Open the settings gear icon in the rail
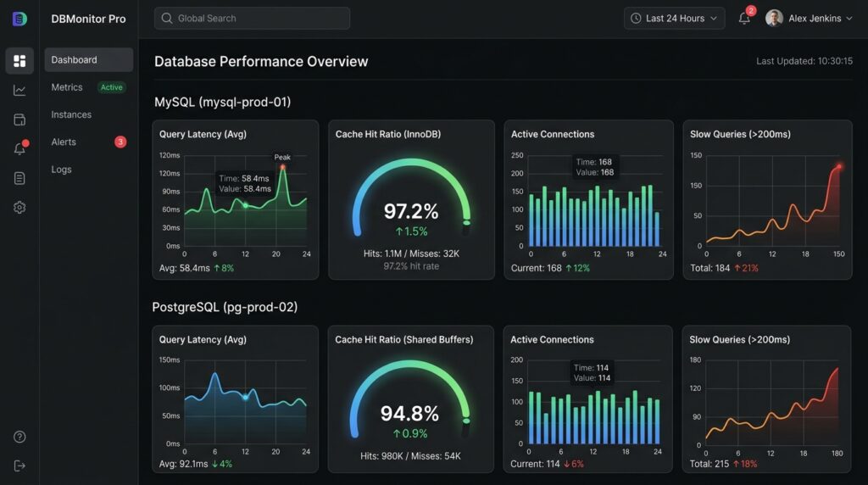 pos(19,208)
